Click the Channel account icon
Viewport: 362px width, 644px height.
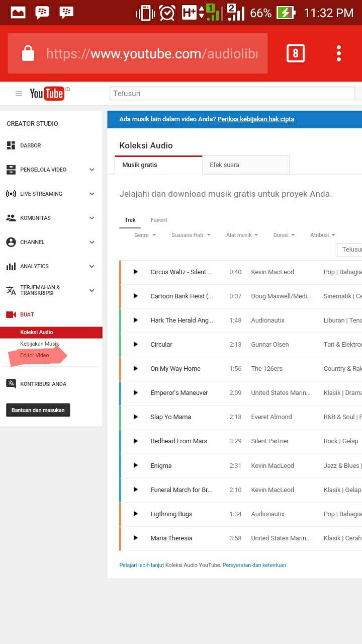point(11,242)
